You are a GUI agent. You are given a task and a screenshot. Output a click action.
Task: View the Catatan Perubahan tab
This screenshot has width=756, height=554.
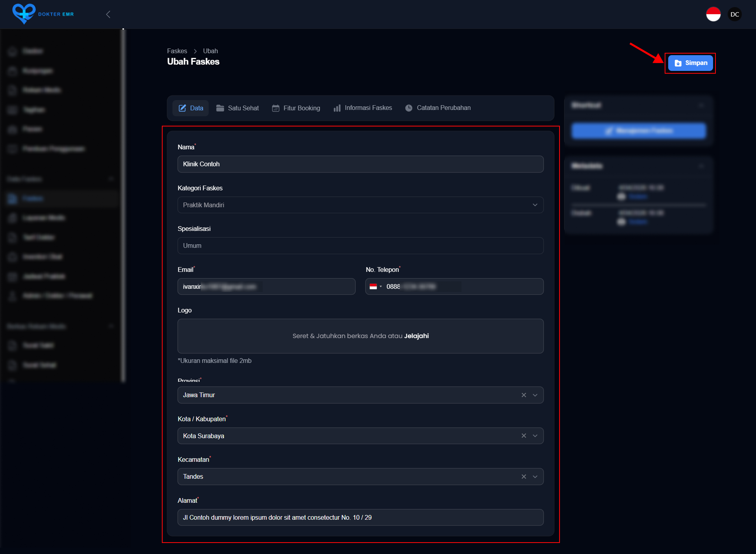click(438, 108)
